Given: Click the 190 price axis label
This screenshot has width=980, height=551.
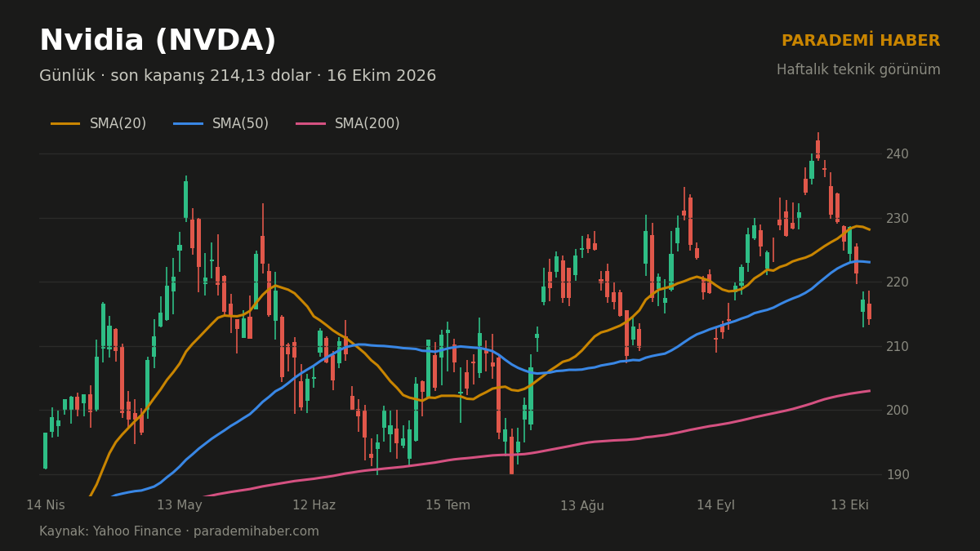Looking at the screenshot, I should click(898, 475).
